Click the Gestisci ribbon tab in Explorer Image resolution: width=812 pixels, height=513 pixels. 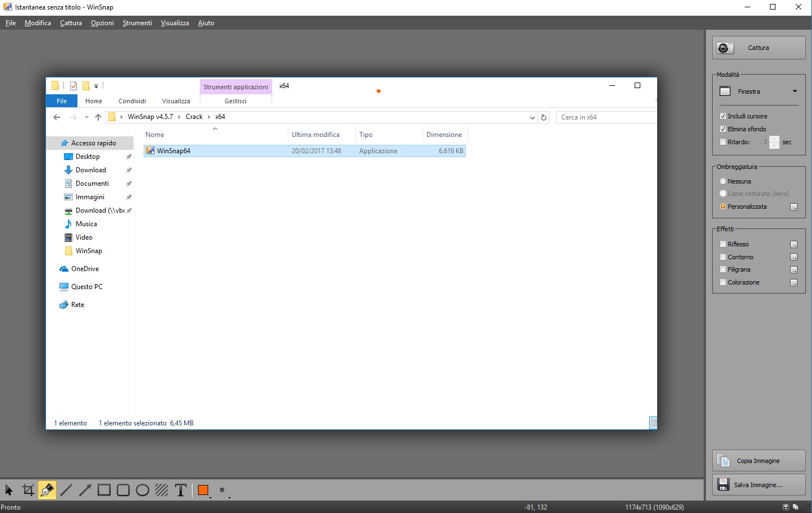pos(235,101)
